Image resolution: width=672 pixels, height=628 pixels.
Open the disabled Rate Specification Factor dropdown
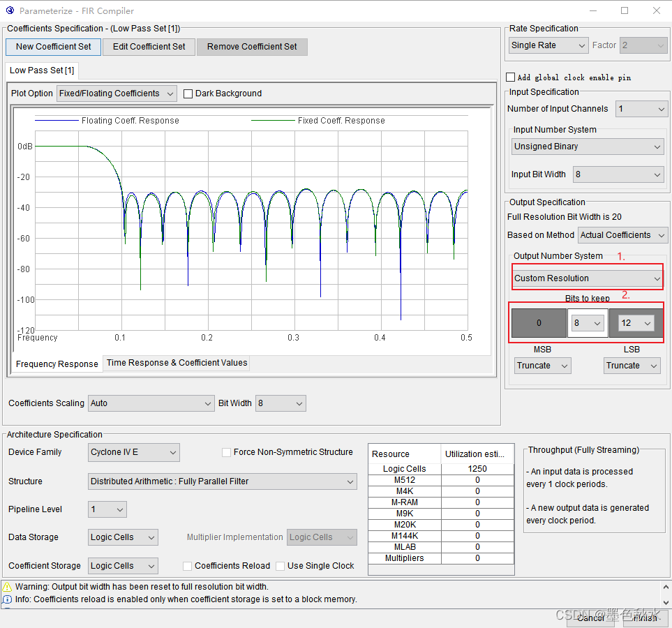point(643,45)
